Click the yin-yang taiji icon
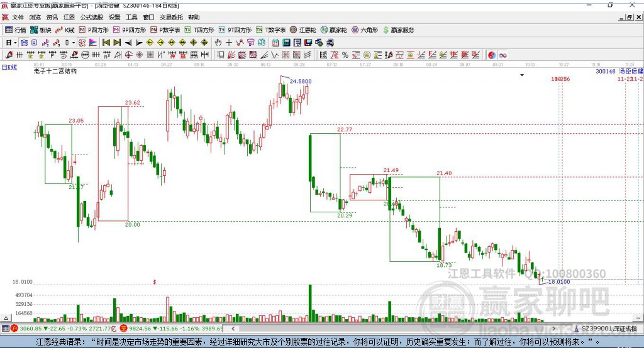The width and height of the screenshot is (644, 348). pyautogui.click(x=492, y=55)
